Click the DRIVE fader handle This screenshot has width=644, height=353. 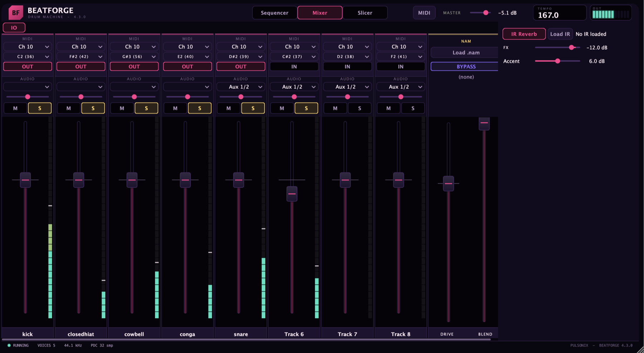(x=448, y=183)
